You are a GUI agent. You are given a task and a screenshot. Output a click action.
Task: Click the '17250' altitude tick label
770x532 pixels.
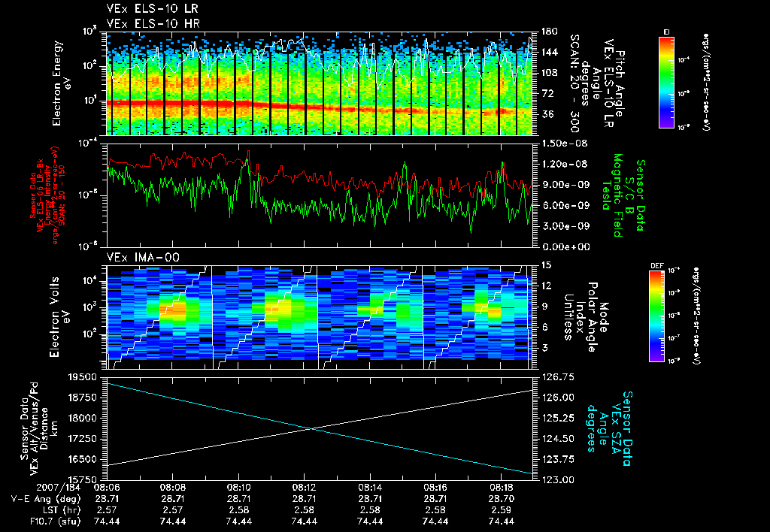[x=83, y=440]
